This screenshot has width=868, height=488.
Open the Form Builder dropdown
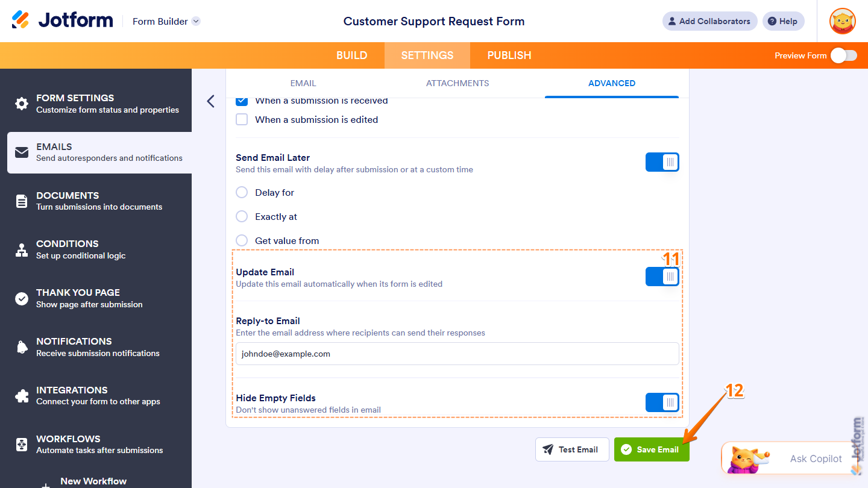(166, 21)
